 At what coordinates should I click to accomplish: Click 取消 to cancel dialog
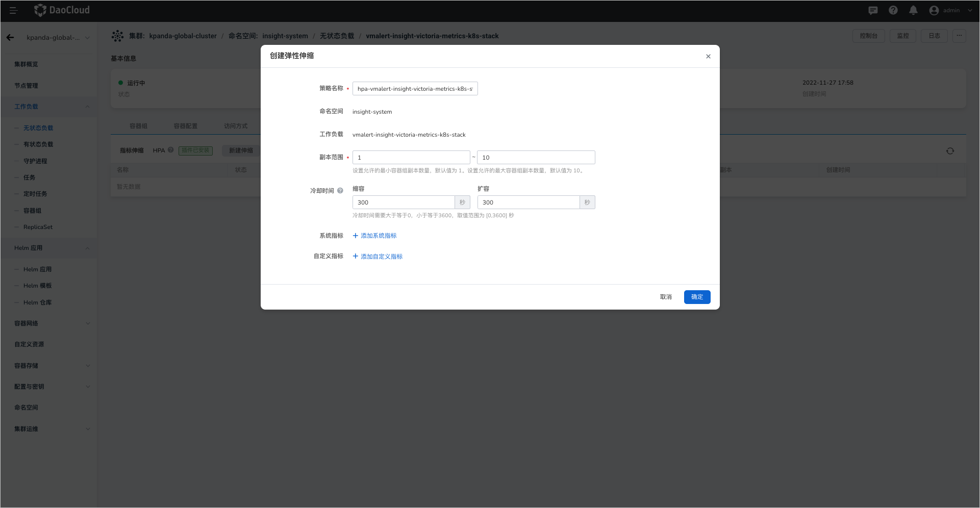coord(666,297)
